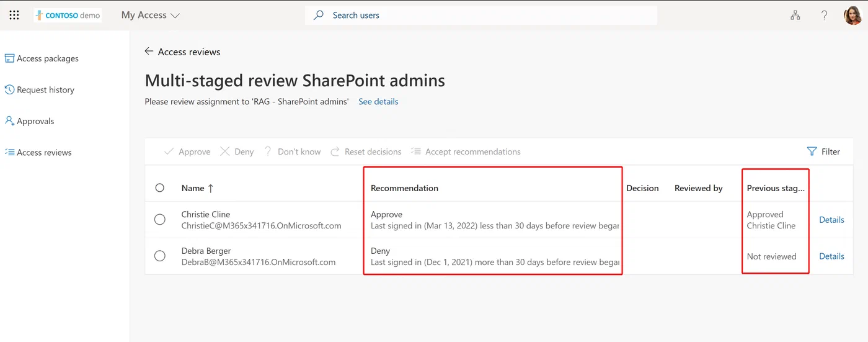Click DebraB@M365x341716.OnMicrosoft.com email text

tap(259, 262)
